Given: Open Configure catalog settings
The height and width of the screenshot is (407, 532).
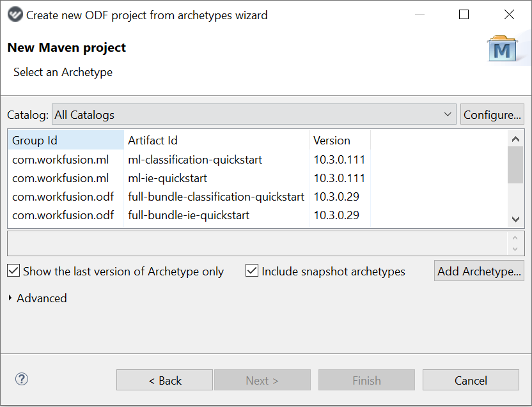Looking at the screenshot, I should (492, 114).
